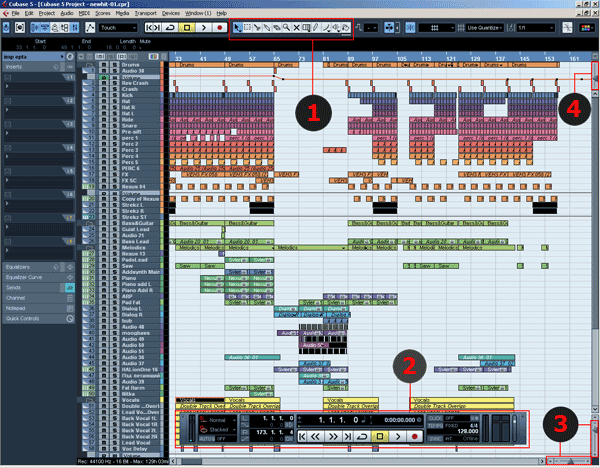Open the Use Quantize dropdown
This screenshot has height=468, width=600.
point(485,29)
